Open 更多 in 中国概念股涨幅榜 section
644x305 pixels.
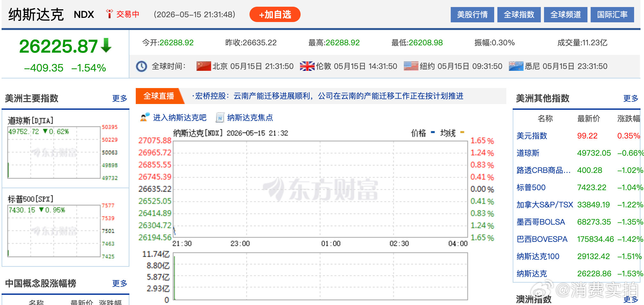120,283
